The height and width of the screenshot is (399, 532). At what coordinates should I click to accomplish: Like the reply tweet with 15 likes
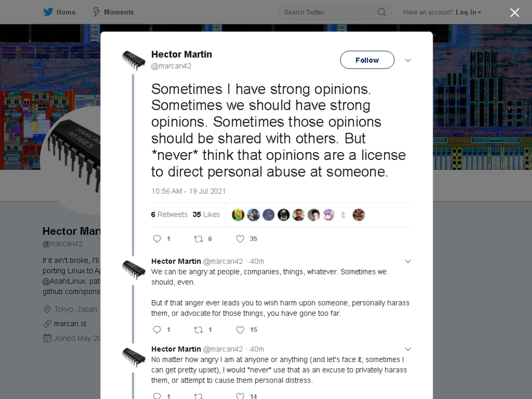(240, 330)
